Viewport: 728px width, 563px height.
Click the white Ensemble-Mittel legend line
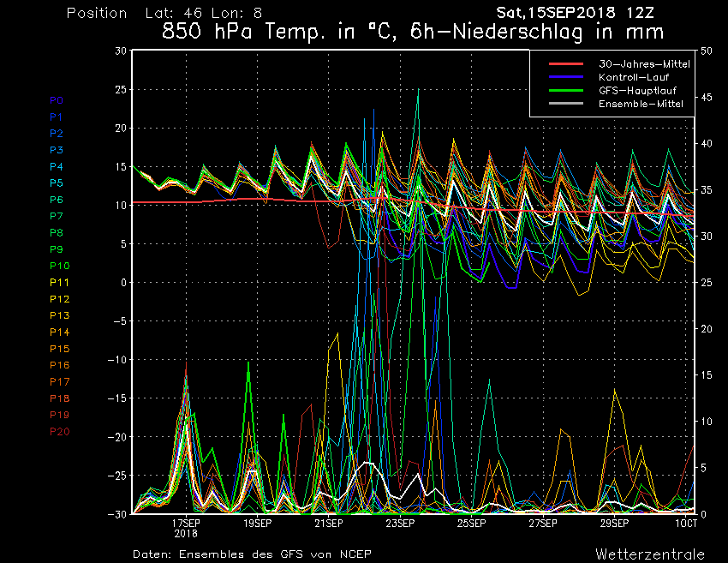(x=566, y=103)
